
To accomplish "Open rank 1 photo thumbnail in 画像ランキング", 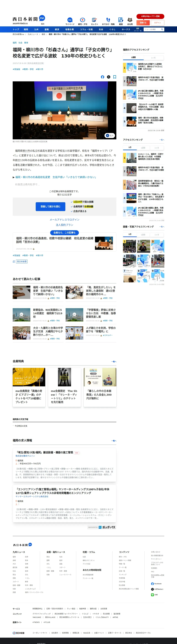I will 129,246.
